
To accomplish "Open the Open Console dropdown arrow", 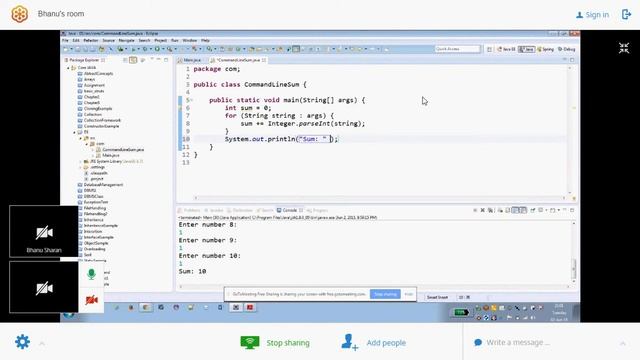I will coord(558,210).
